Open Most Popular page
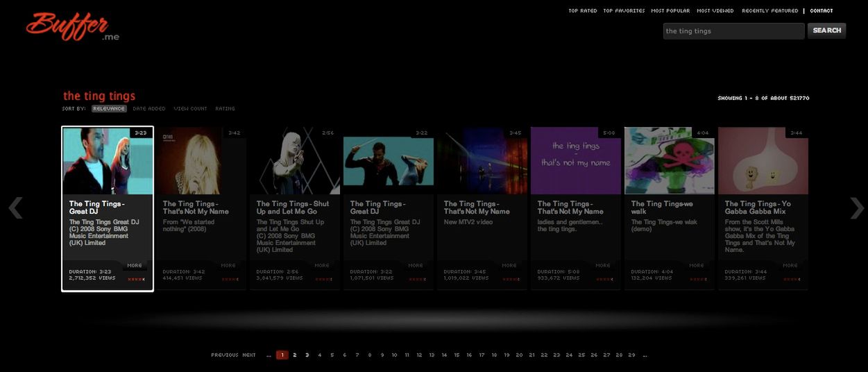This screenshot has width=868, height=372. (670, 10)
